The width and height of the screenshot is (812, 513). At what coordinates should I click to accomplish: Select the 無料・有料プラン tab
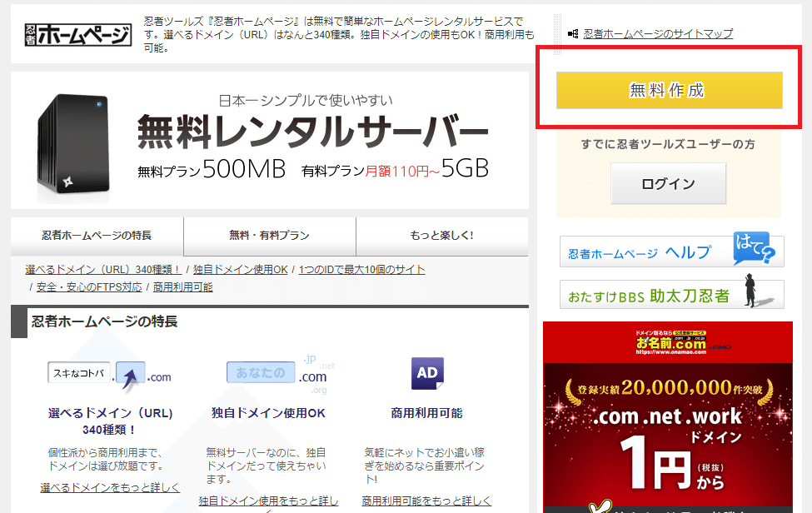[269, 236]
